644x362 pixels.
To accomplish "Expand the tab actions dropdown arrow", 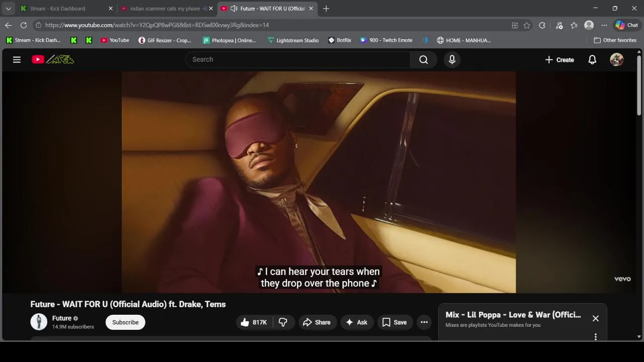I will (8, 9).
